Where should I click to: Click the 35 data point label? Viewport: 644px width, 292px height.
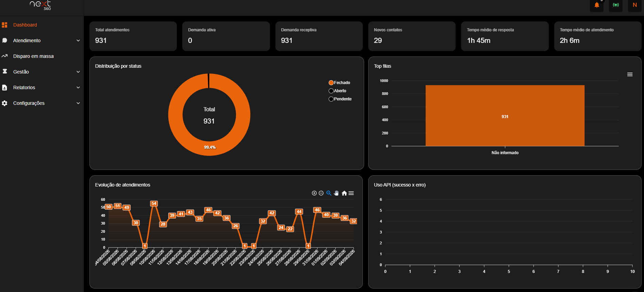[x=199, y=219]
